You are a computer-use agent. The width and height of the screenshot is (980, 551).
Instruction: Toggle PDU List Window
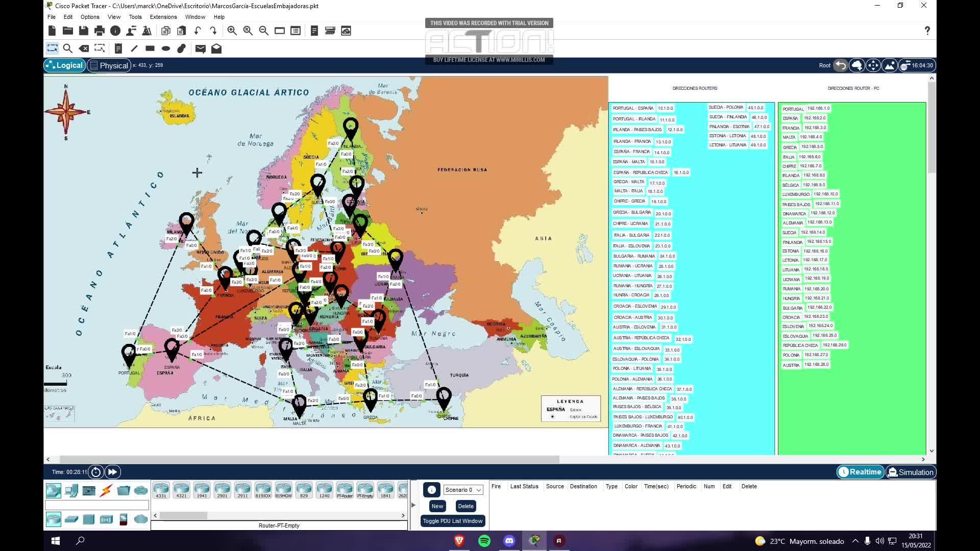pyautogui.click(x=452, y=521)
